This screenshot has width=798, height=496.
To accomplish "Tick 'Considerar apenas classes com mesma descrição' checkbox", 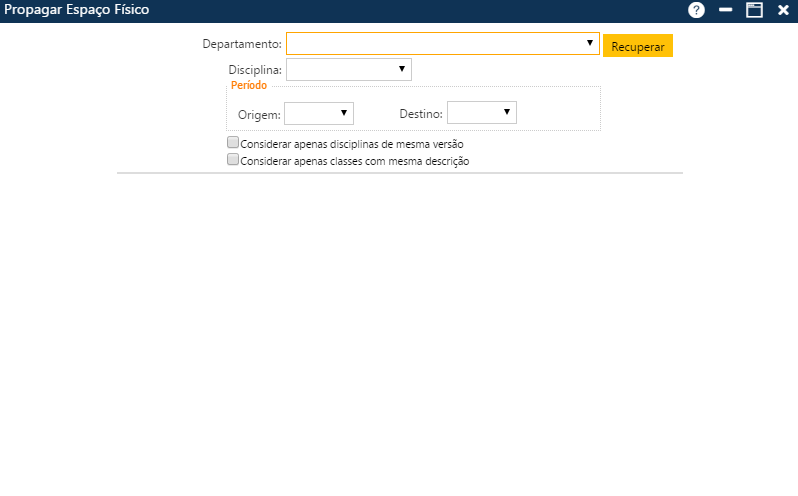I will coord(233,159).
